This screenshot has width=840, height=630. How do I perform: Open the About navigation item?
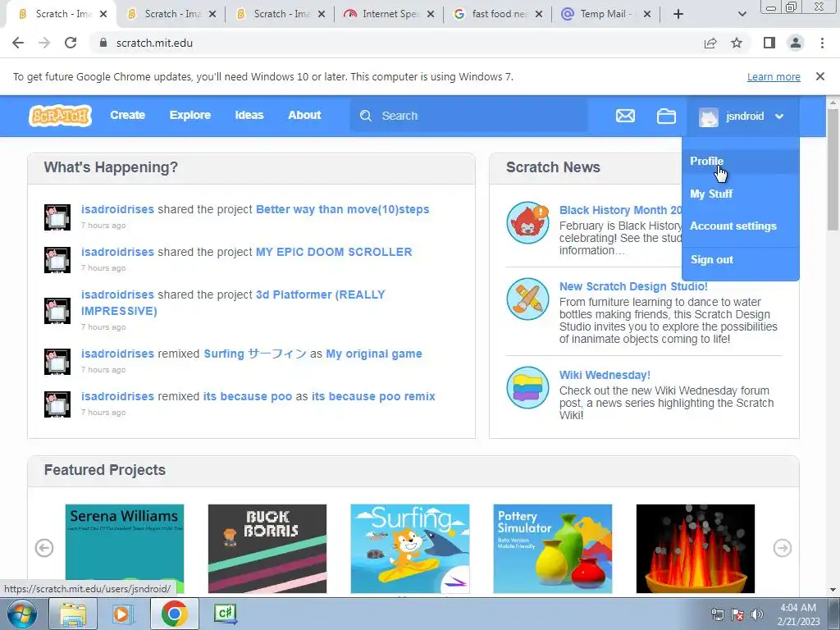(x=304, y=115)
